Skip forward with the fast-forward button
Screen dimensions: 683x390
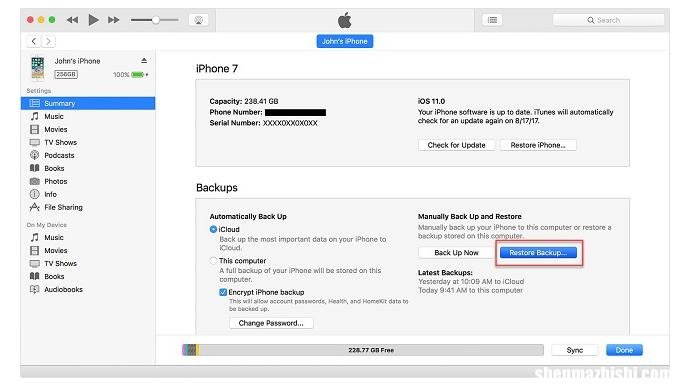click(113, 20)
